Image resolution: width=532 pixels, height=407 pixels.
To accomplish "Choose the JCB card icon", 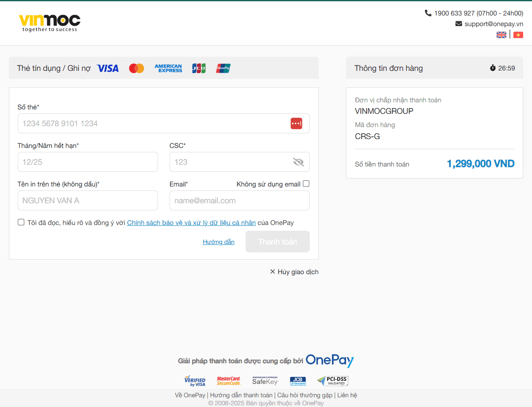I will pos(199,68).
